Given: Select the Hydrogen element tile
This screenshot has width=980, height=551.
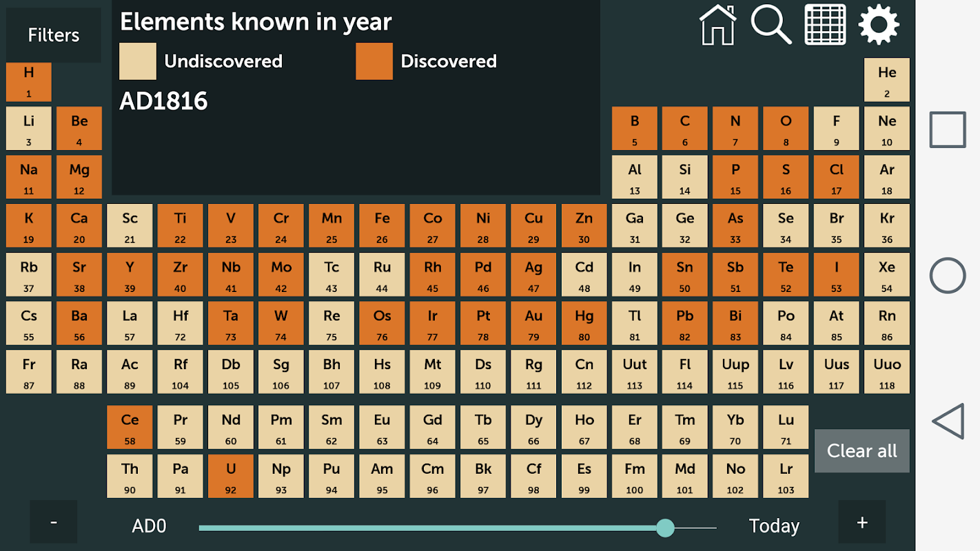Looking at the screenshot, I should pyautogui.click(x=29, y=82).
